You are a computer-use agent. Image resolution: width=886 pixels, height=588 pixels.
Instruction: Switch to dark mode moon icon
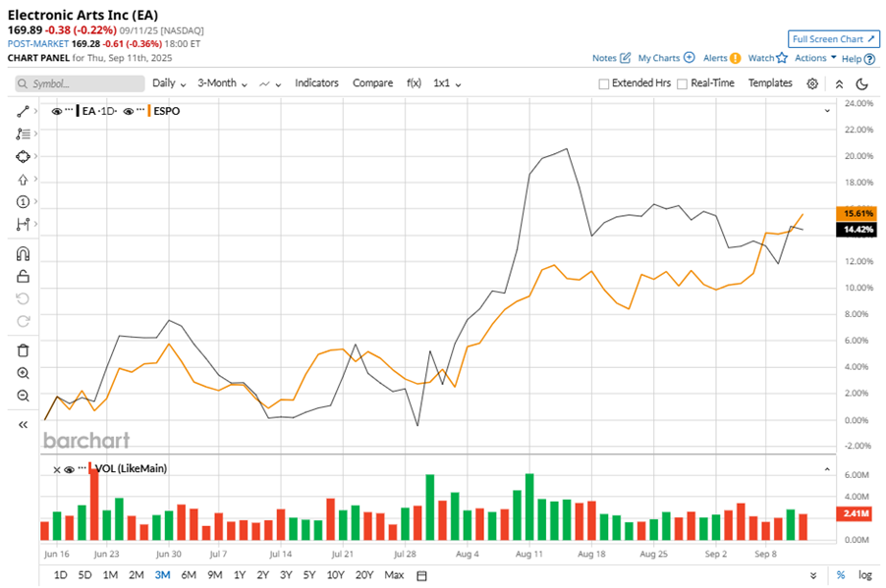(x=861, y=83)
